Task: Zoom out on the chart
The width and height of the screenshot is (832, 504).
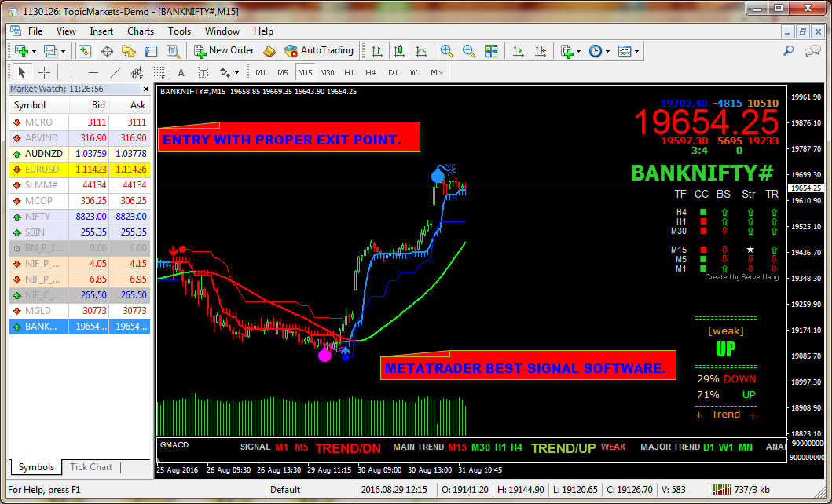Action: [468, 51]
